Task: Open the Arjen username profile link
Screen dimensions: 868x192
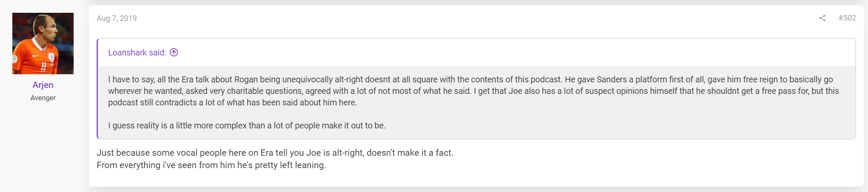Action: 43,85
